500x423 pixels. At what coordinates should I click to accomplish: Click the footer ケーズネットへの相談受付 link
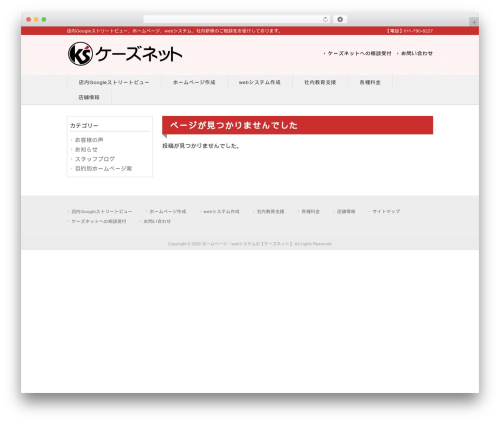99,221
